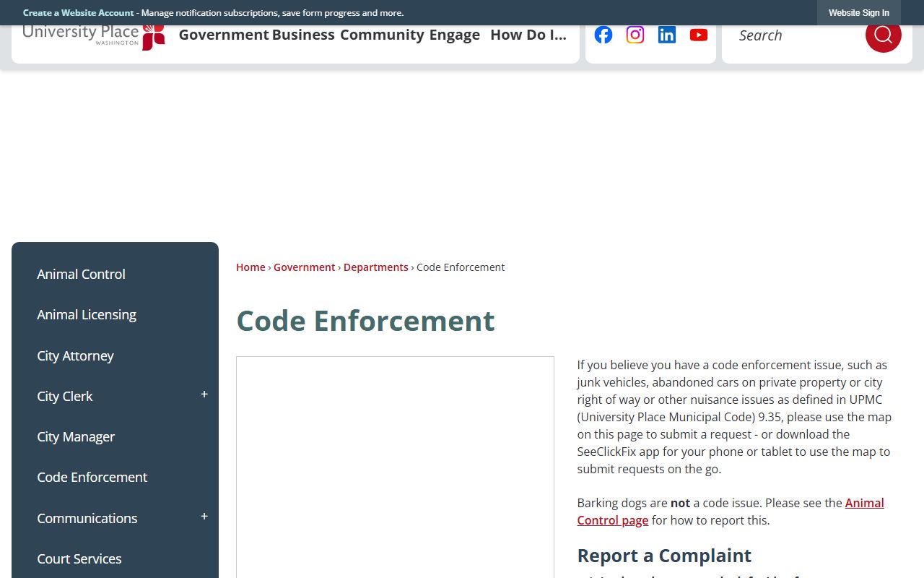
Task: Expand the Communications submenu
Action: click(204, 517)
